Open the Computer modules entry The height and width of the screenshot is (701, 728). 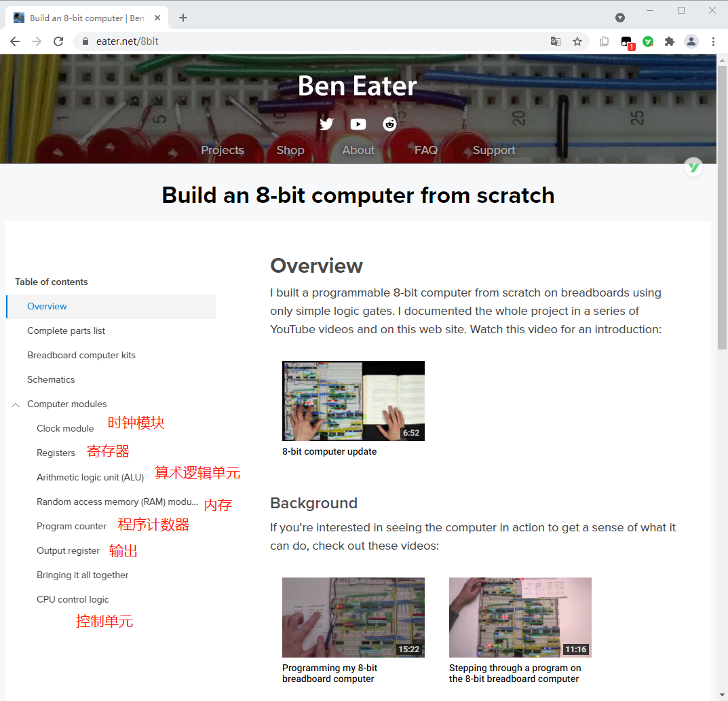tap(67, 404)
